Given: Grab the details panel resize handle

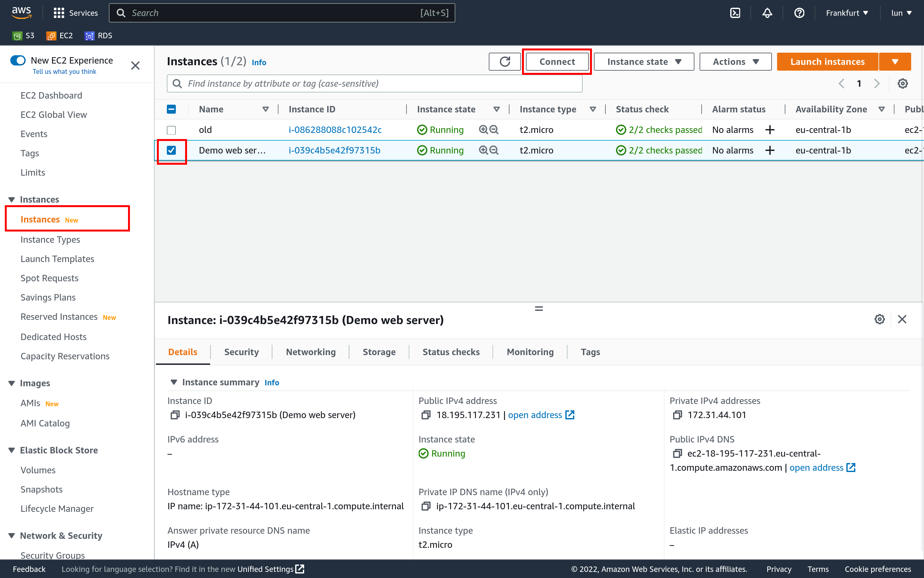Looking at the screenshot, I should (539, 309).
